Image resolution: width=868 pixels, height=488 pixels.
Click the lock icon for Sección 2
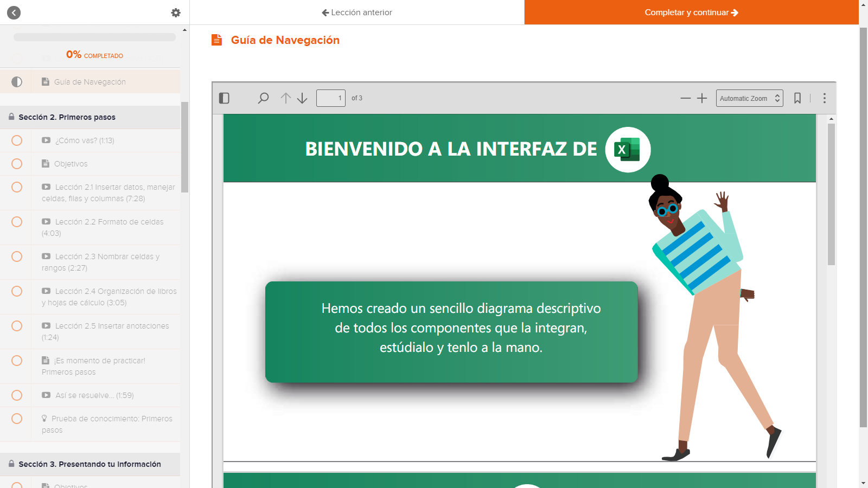(11, 117)
